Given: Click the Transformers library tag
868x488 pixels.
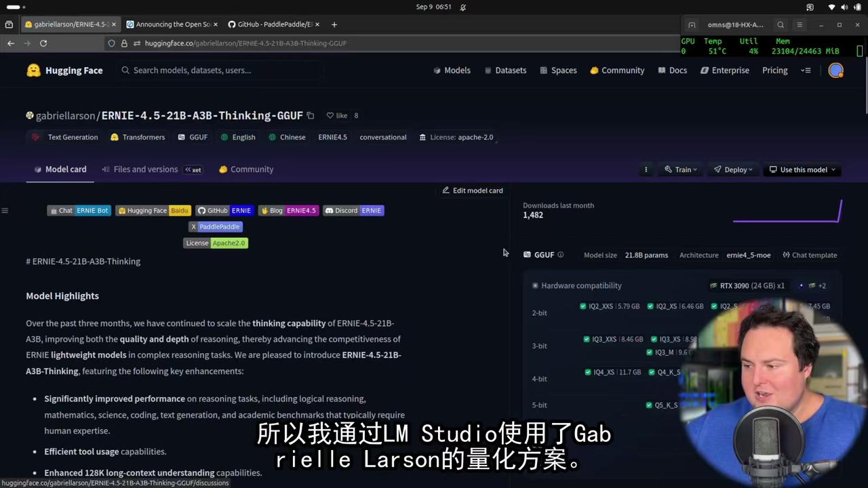Looking at the screenshot, I should [x=138, y=137].
